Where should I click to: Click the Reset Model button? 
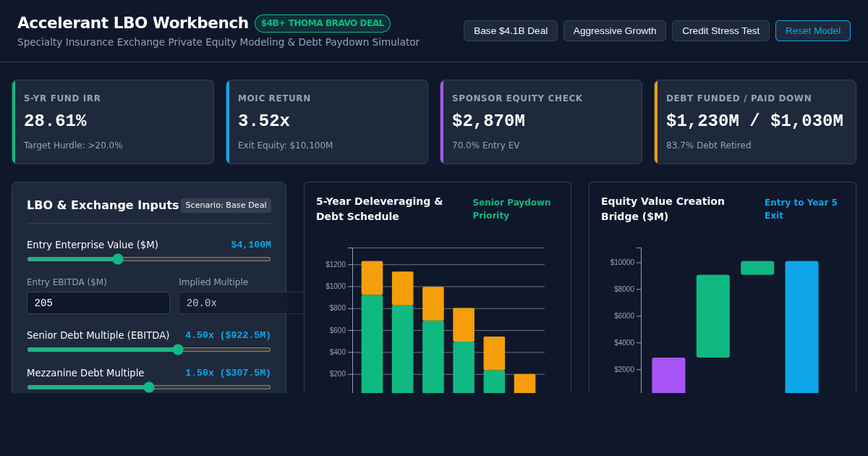813,30
